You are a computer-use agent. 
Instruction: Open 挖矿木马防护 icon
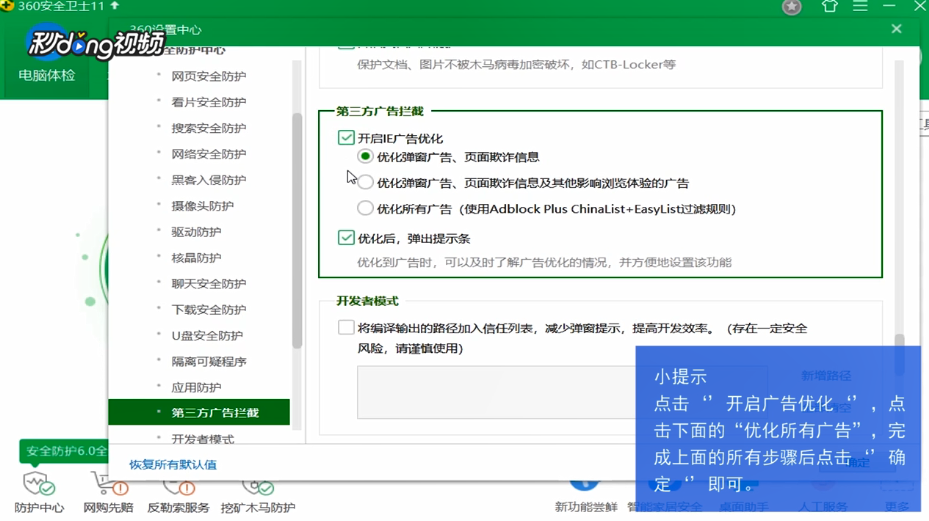258,487
